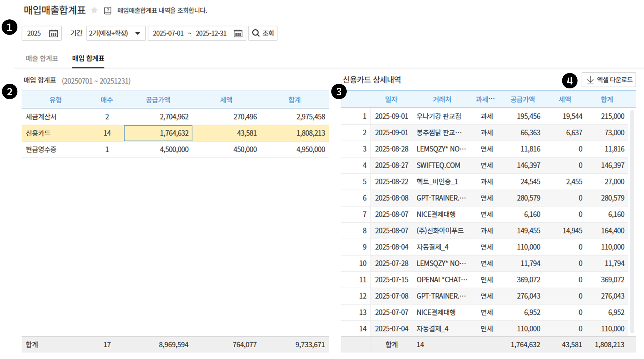644x359 pixels.
Task: Click the favorite star icon beside title
Action: (94, 10)
